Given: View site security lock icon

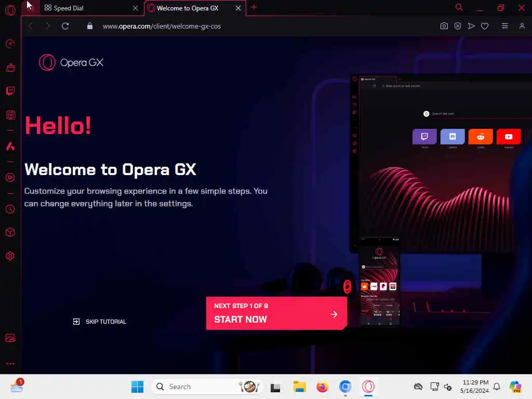Looking at the screenshot, I should (x=89, y=26).
